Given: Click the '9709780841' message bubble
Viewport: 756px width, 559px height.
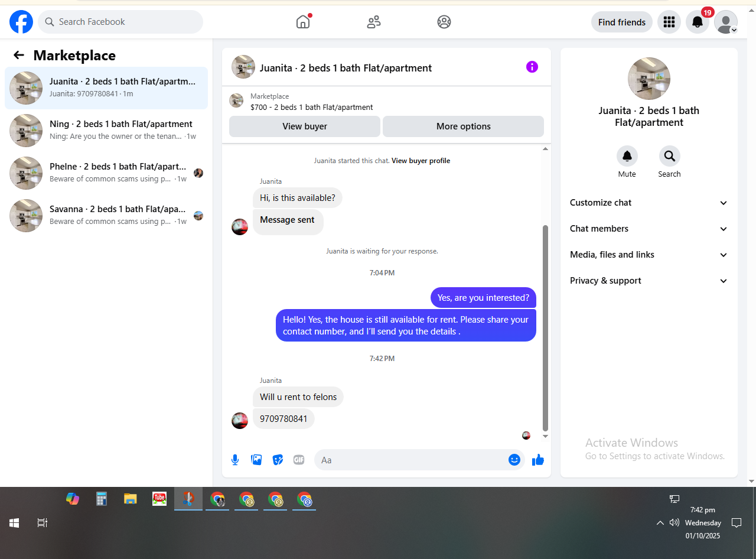Looking at the screenshot, I should tap(283, 419).
